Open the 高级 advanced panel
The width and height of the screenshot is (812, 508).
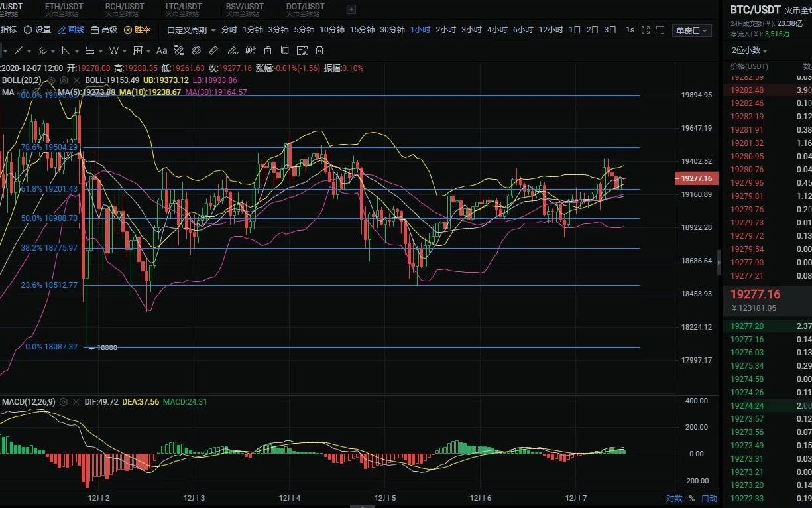pyautogui.click(x=104, y=30)
